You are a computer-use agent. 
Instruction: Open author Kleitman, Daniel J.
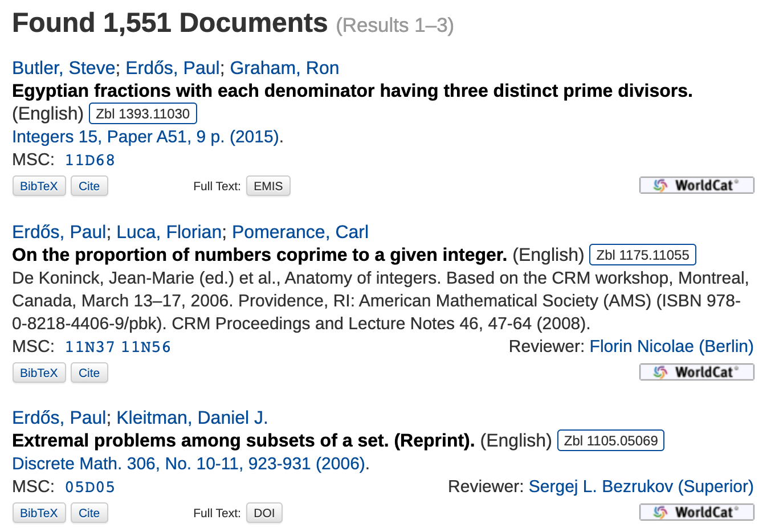(192, 418)
